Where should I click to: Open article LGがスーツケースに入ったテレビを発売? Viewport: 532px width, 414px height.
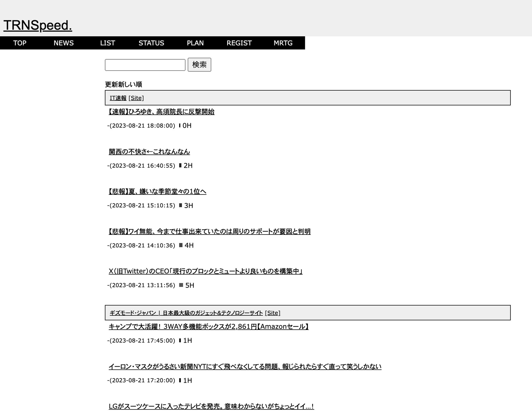(211, 406)
